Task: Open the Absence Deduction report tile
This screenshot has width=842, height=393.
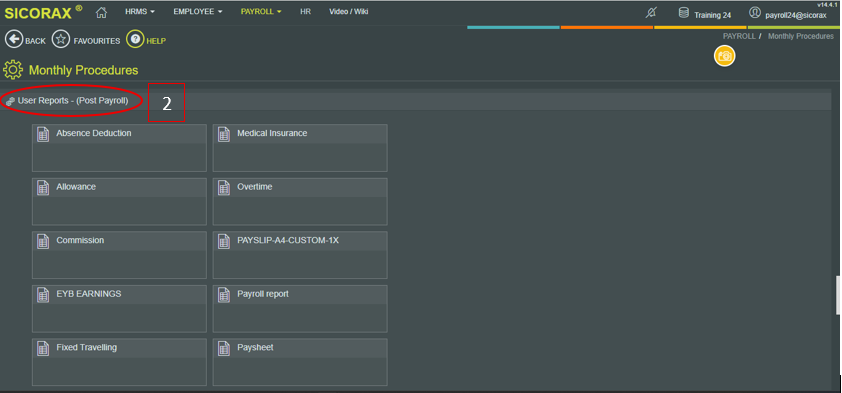Action: tap(119, 148)
